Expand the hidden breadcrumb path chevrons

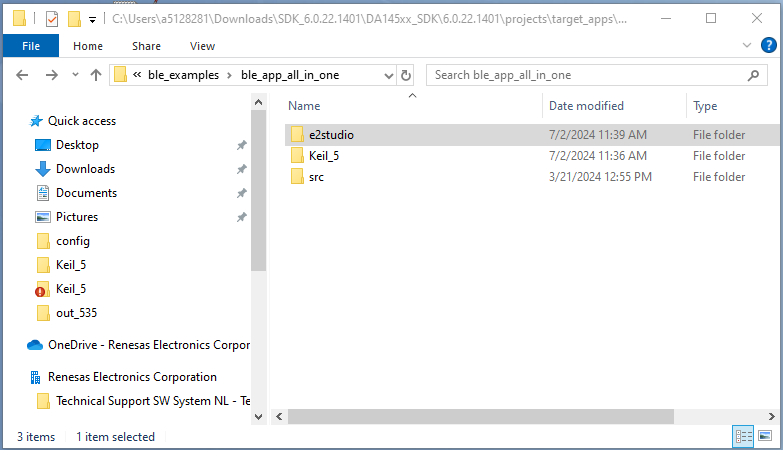137,75
